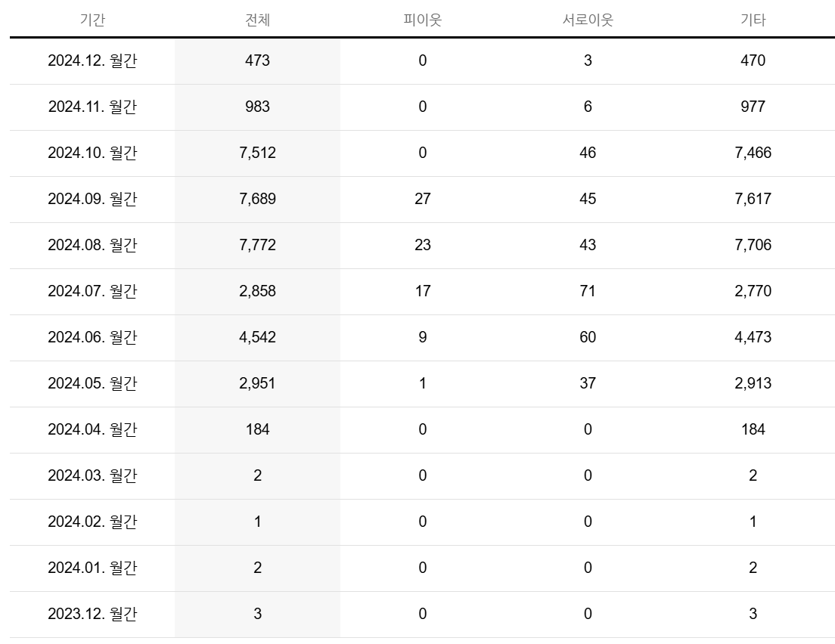Click 서로이웃 value 71 in 2024.07. row
This screenshot has width=835, height=644.
tap(588, 291)
